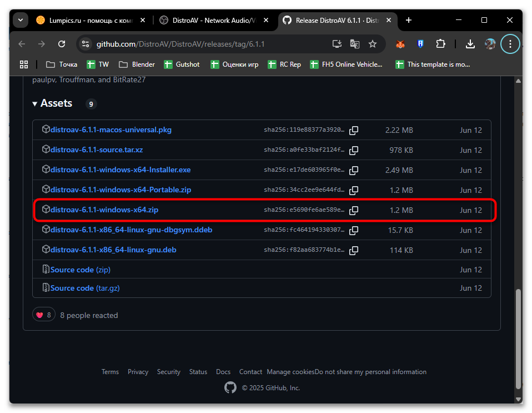
Task: Open the tab search dropdown arrow
Action: [x=21, y=20]
